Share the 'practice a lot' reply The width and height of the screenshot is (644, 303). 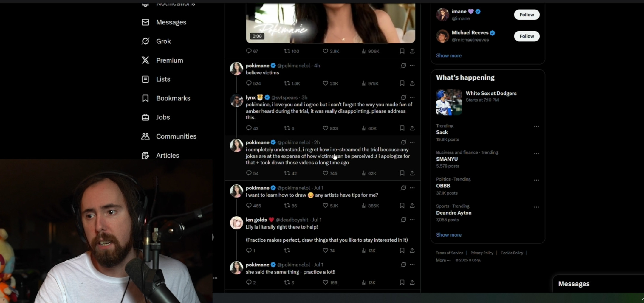(x=412, y=282)
